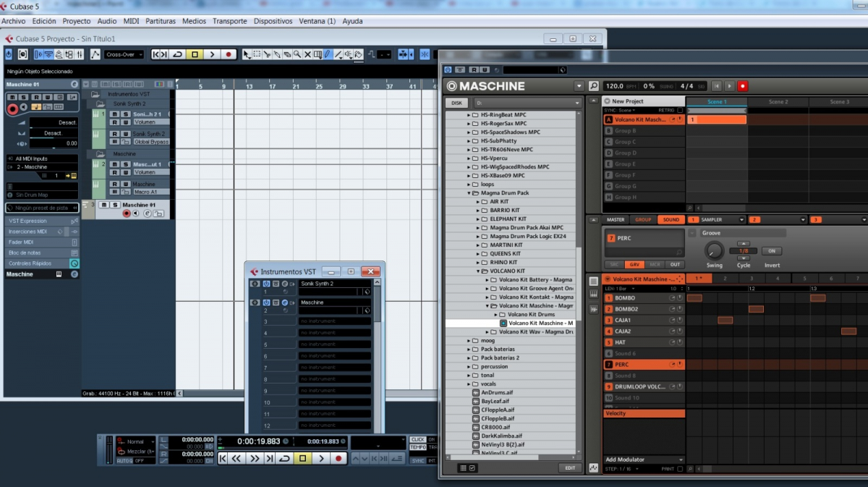Select the Draw pencil tool in Cubase toolbar
This screenshot has width=868, height=487.
(x=328, y=54)
